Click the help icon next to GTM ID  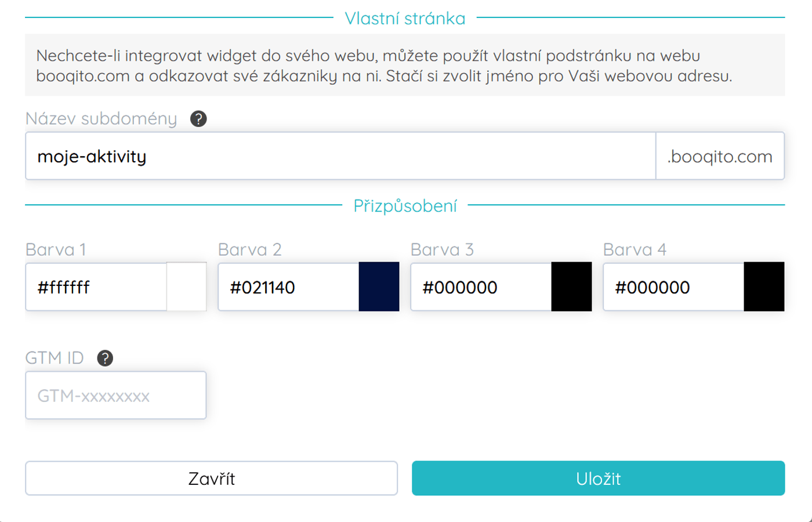pyautogui.click(x=105, y=358)
